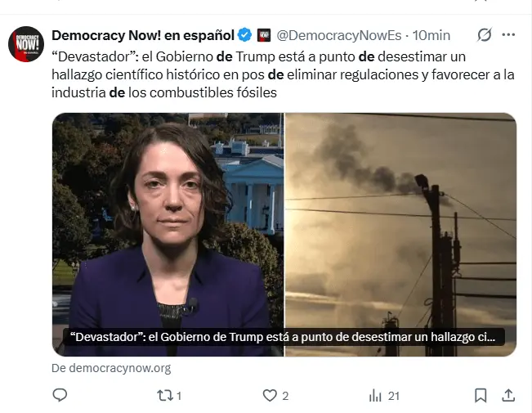Viewport: 532px width, 413px height.
Task: Click the small affiliate badge beside the verified checkmark
Action: [x=264, y=35]
